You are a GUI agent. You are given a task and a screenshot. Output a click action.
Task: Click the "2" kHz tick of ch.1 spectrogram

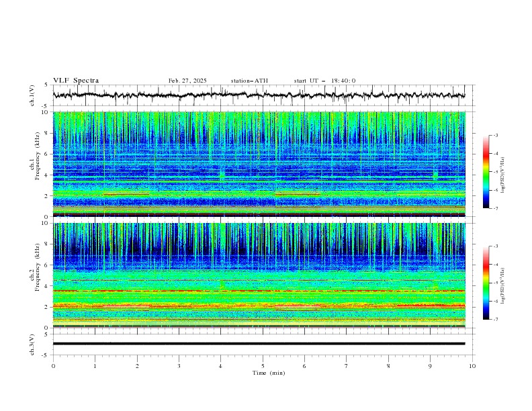pyautogui.click(x=48, y=195)
